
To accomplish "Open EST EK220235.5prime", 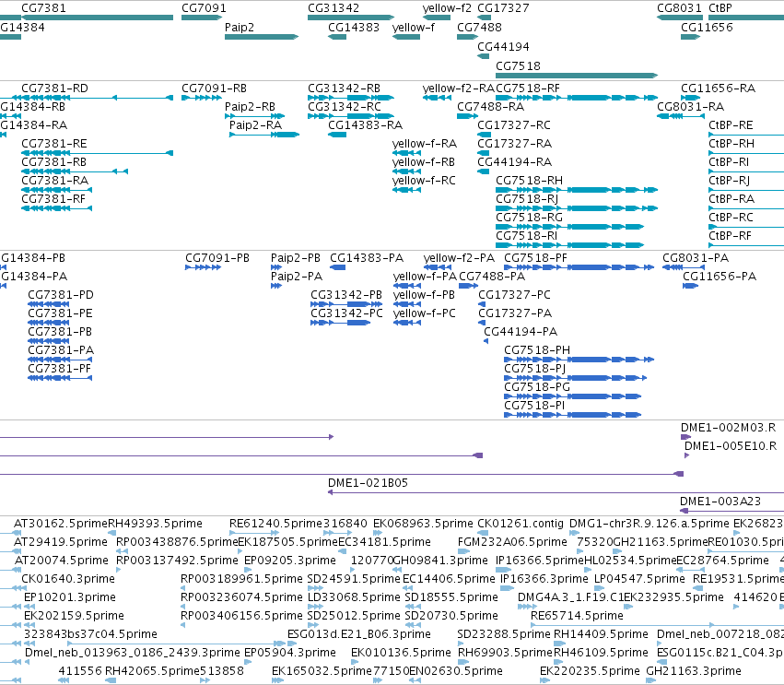I will (x=545, y=680).
